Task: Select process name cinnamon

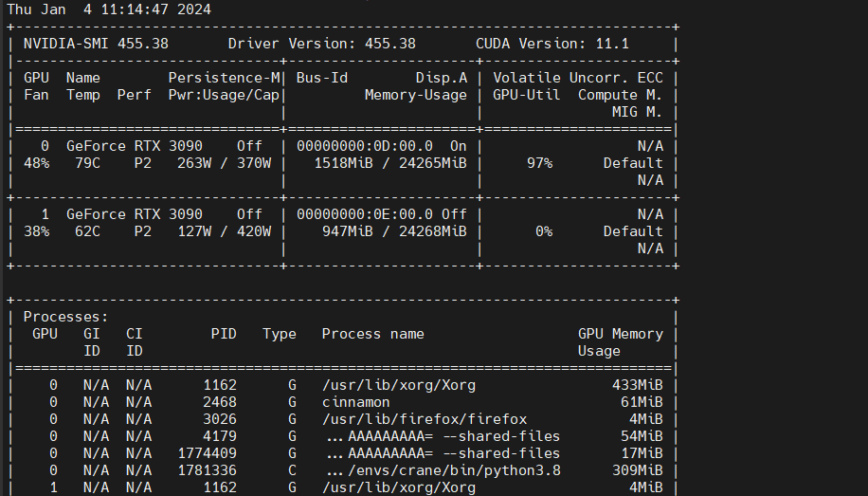Action: (356, 402)
